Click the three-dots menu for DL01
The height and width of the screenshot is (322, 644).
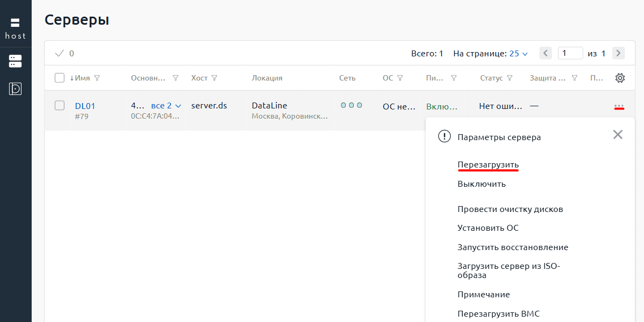619,106
